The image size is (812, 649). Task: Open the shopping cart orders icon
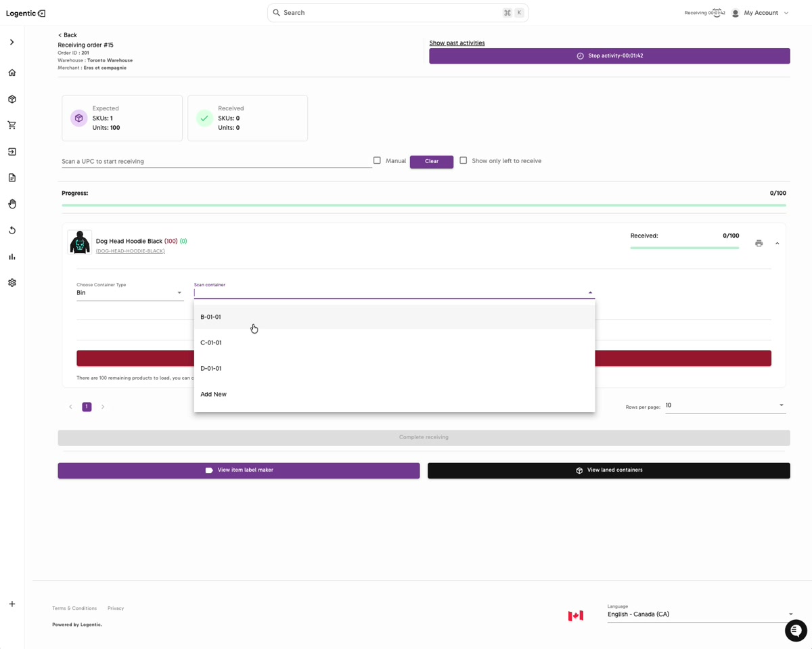pyautogui.click(x=12, y=125)
